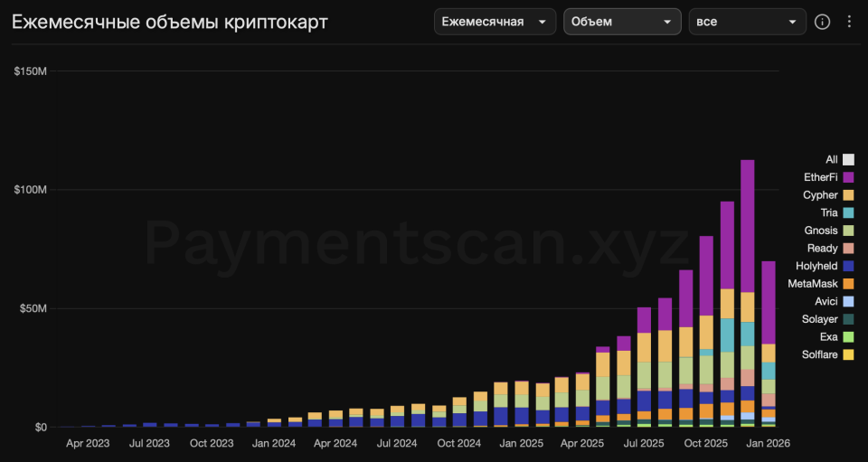The width and height of the screenshot is (868, 462).
Task: Toggle the Holyheld blue legend swatch
Action: pos(848,266)
